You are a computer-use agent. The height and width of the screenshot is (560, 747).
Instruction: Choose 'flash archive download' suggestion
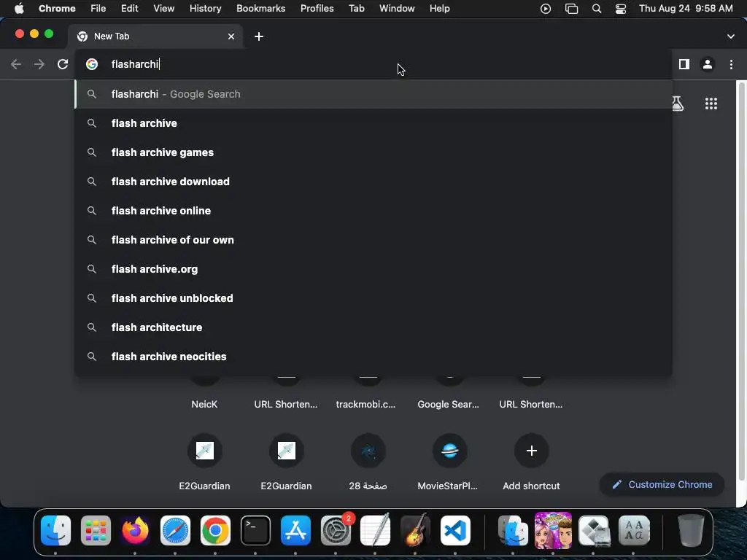373,182
